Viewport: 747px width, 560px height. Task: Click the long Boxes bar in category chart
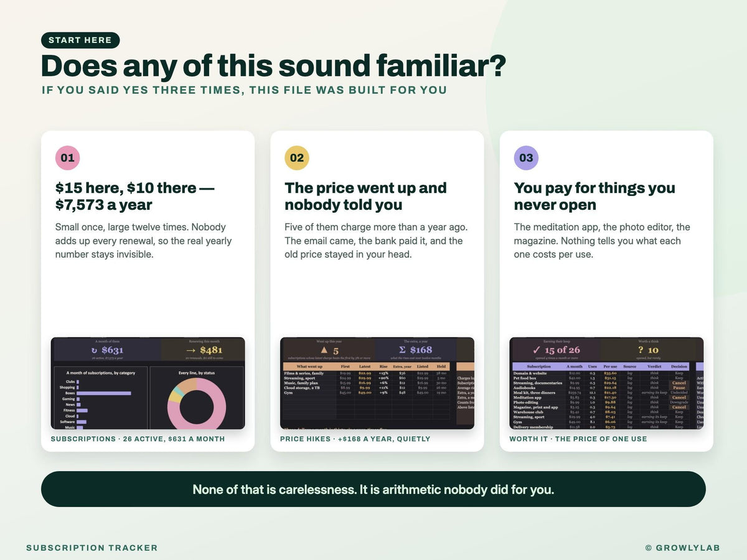[104, 393]
